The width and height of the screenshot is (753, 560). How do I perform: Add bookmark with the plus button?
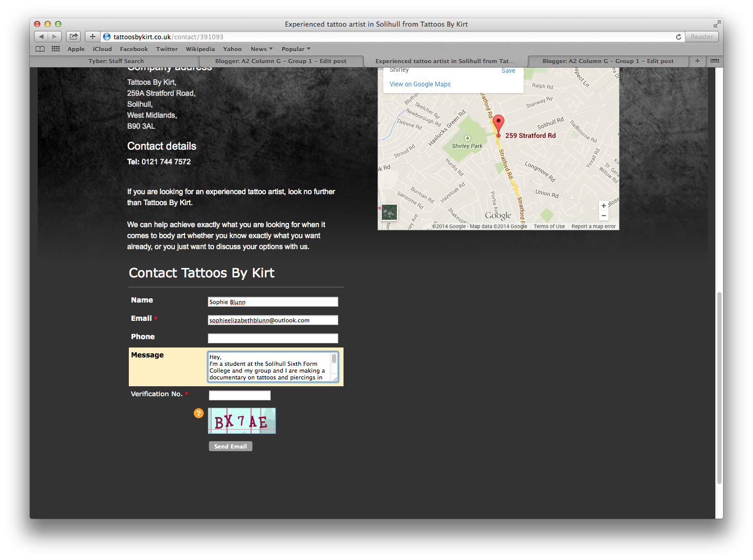click(x=93, y=37)
